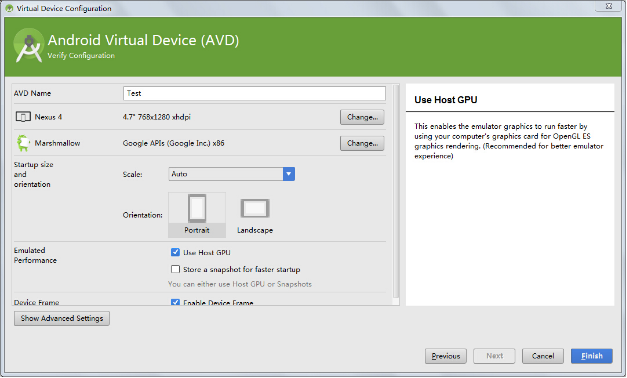Click the 'You can either use Host GPU or Snapshots' note

click(x=240, y=284)
